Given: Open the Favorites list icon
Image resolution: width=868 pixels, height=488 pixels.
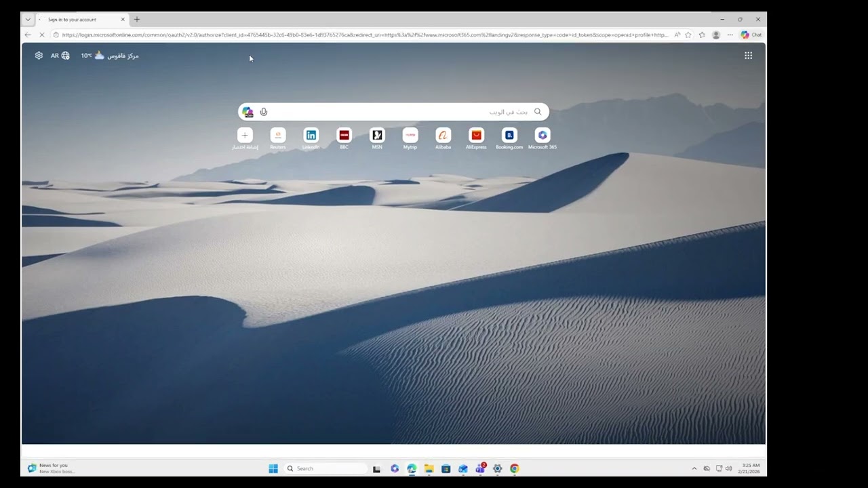Looking at the screenshot, I should 702,35.
